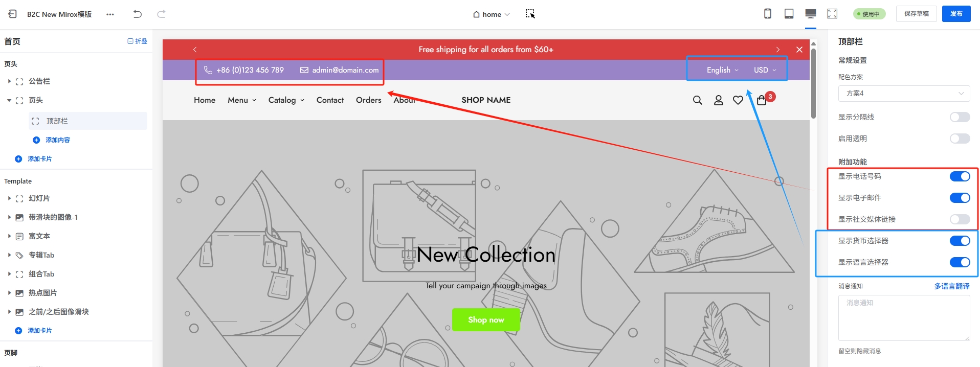Screen dimensions: 980x367
Task: Exit the editor via back icon
Action: [x=13, y=14]
